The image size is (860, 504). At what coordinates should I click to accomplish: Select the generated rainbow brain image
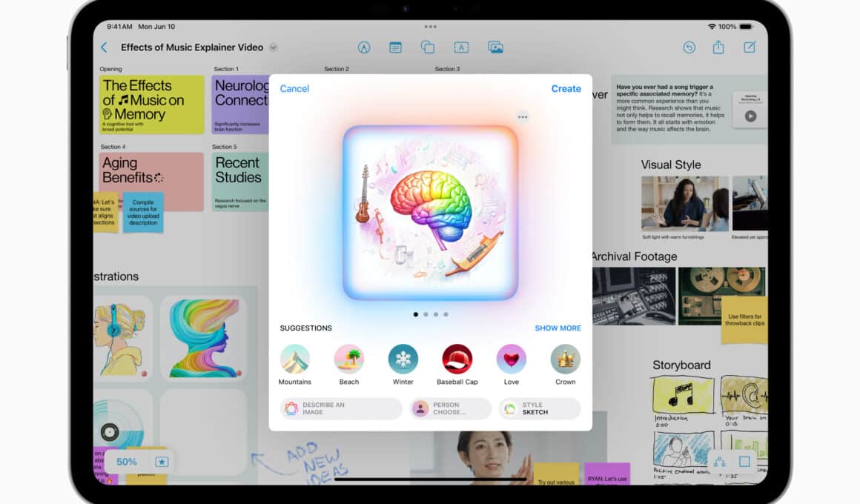click(x=431, y=213)
